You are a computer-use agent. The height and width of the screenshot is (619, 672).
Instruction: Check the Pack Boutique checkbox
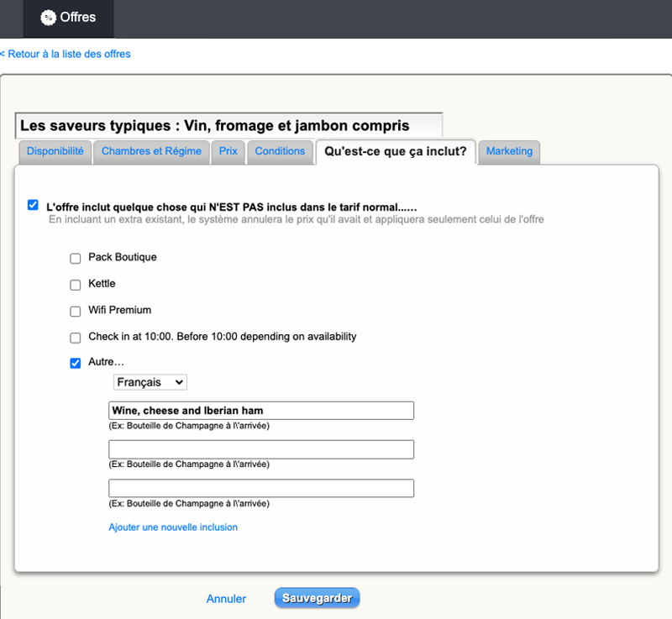[76, 259]
